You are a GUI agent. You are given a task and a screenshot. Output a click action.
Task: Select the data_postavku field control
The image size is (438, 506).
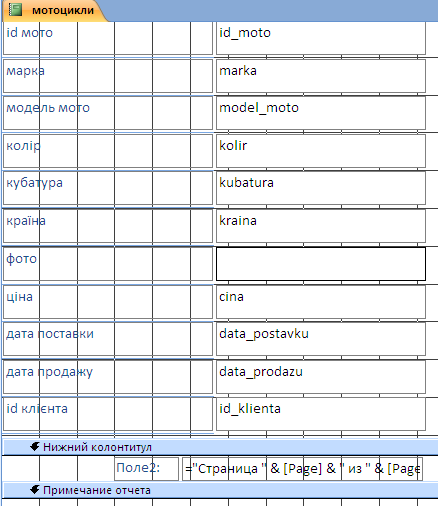(x=321, y=339)
